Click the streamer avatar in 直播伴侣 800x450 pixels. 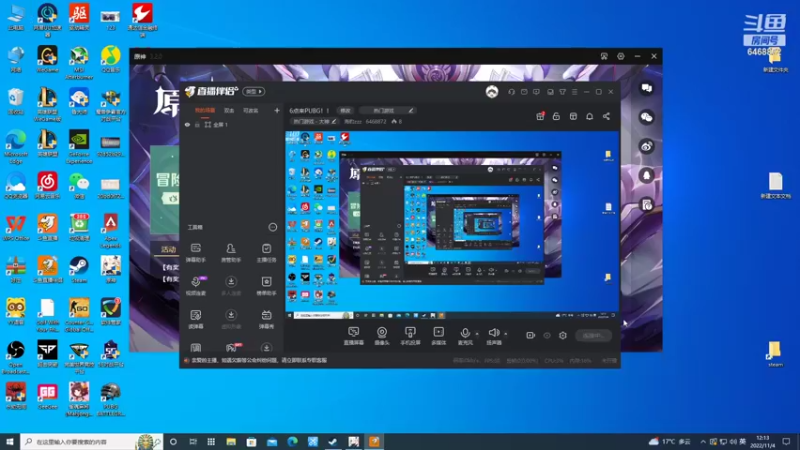492,92
